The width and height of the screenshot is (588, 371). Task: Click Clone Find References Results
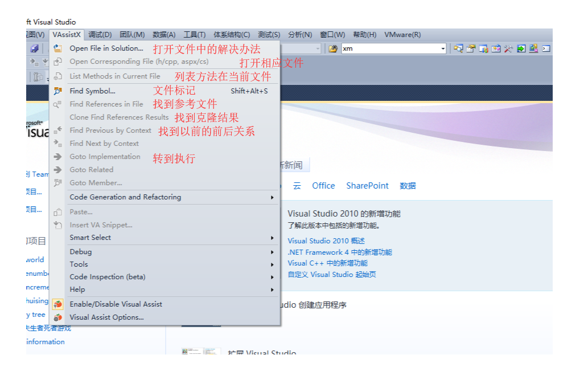coord(165,117)
